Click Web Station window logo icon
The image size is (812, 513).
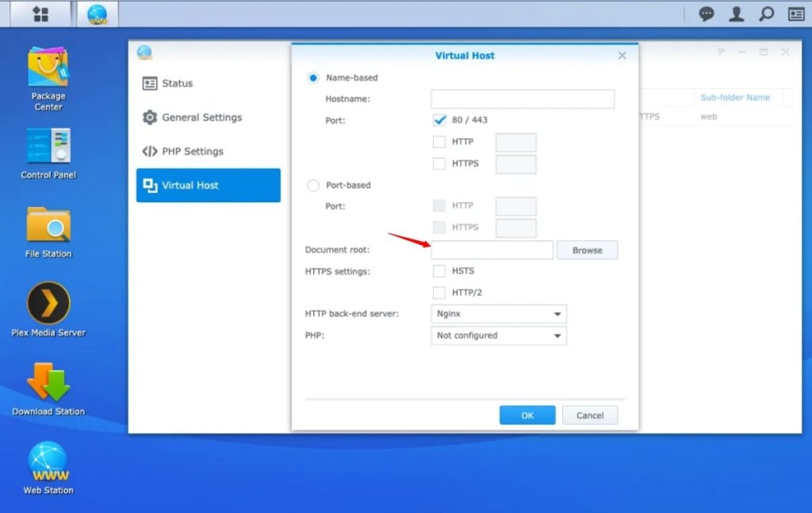pos(144,52)
